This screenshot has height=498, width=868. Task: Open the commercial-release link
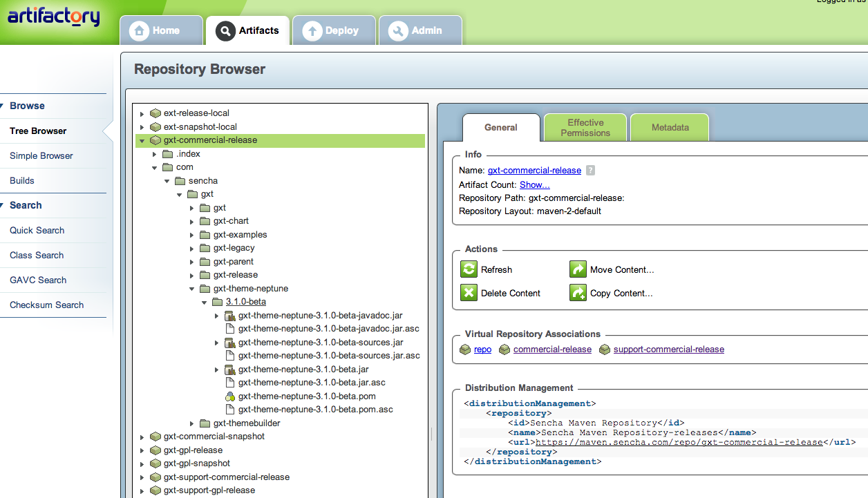(552, 349)
